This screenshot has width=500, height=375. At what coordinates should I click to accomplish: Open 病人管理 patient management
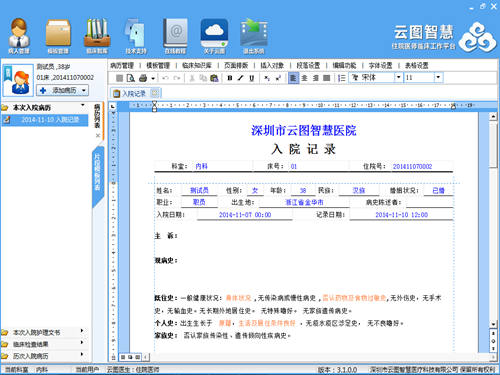pyautogui.click(x=19, y=36)
